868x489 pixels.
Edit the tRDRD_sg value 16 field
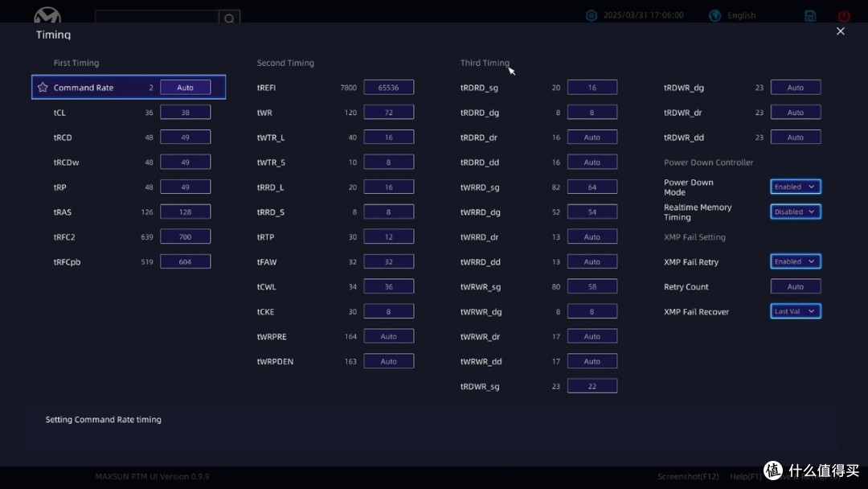click(x=592, y=88)
